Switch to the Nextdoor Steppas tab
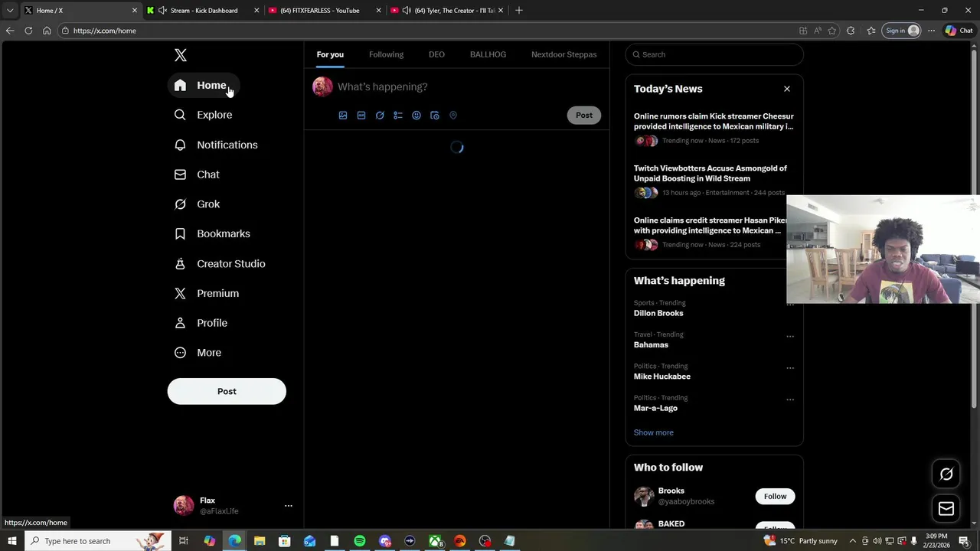 [563, 54]
